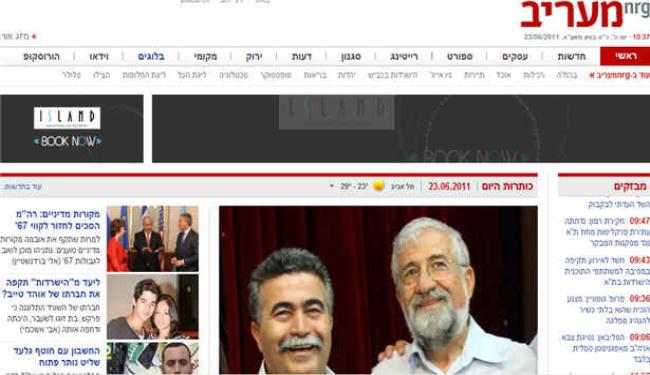
Task: Open the בלוגים blogs section
Action: tap(151, 56)
